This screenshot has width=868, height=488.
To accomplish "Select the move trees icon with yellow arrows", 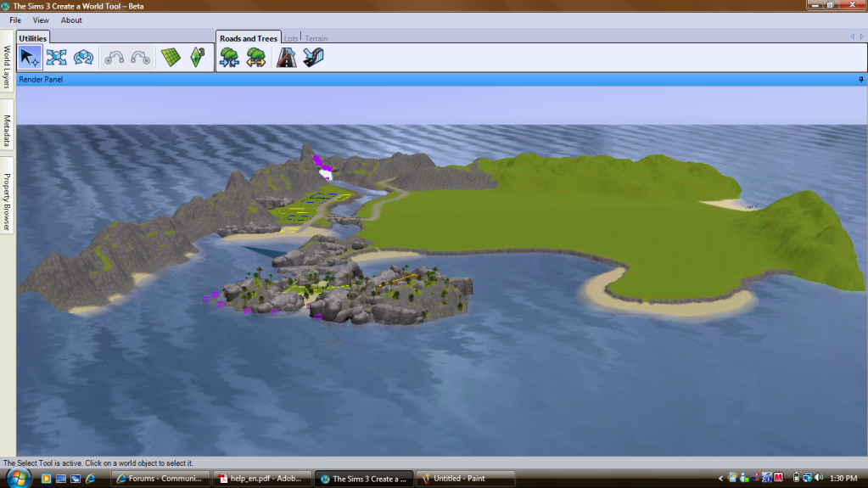I will (255, 58).
